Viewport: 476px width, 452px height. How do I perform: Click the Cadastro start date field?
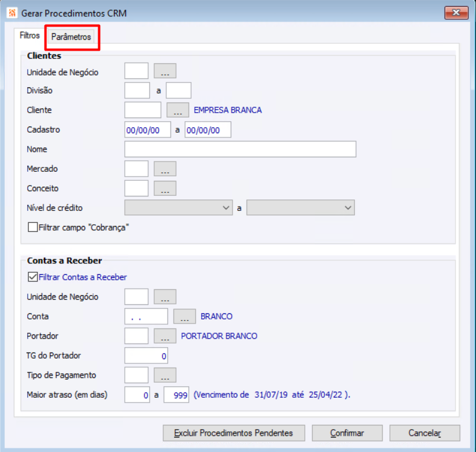[x=148, y=130]
